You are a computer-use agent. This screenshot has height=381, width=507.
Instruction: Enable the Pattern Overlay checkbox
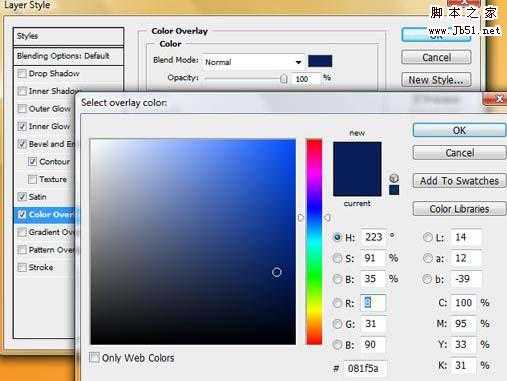[x=22, y=250]
